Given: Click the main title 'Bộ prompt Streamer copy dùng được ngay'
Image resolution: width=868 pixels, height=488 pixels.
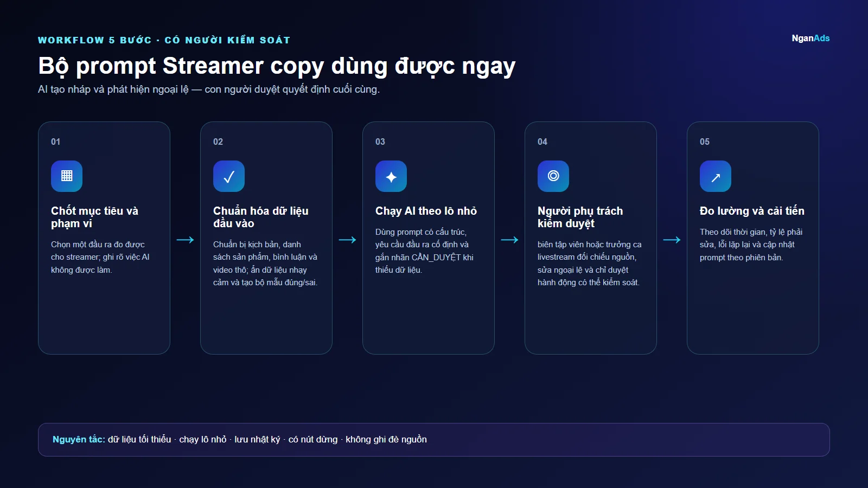Looking at the screenshot, I should click(277, 66).
